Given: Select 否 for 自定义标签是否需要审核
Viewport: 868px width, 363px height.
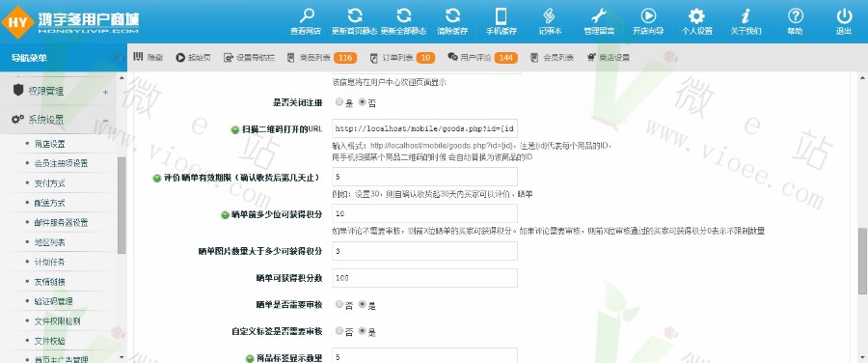Looking at the screenshot, I should (x=339, y=331).
